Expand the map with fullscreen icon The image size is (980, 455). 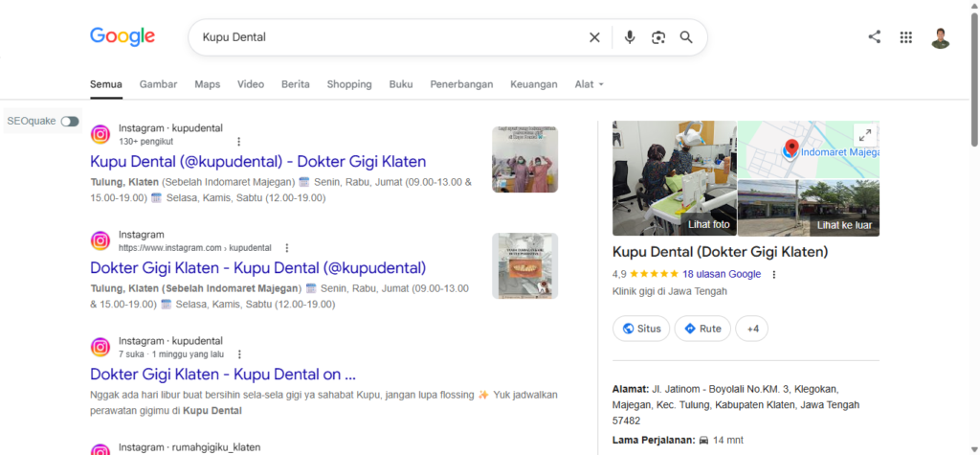(x=865, y=134)
